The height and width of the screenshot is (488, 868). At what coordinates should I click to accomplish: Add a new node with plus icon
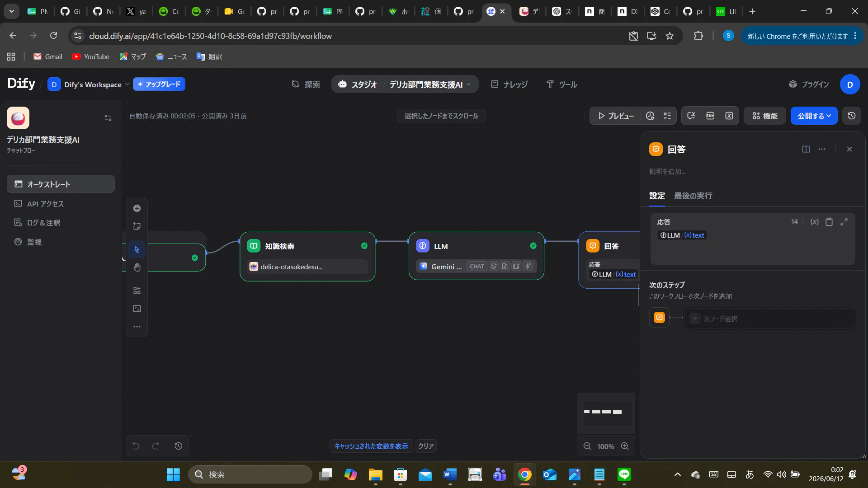(137, 208)
